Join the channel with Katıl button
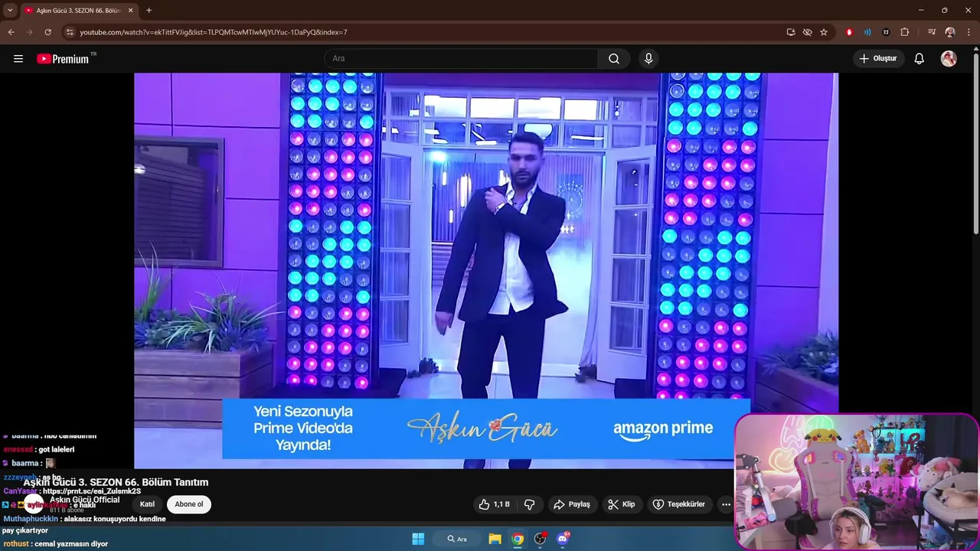Screen dimensions: 980x551 [147, 504]
